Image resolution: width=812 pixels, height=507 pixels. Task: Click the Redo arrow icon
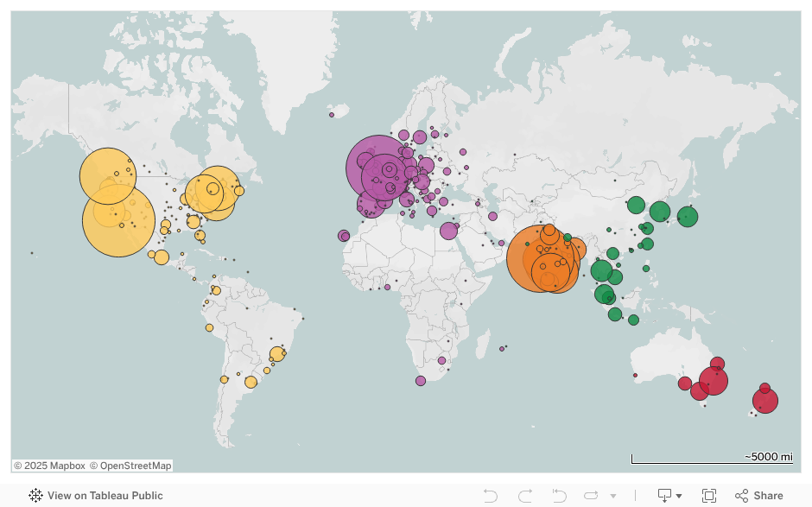point(525,496)
